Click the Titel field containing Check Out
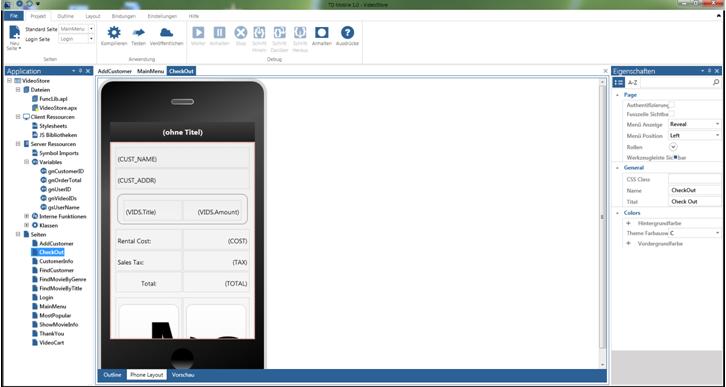The height and width of the screenshot is (387, 726). 695,202
